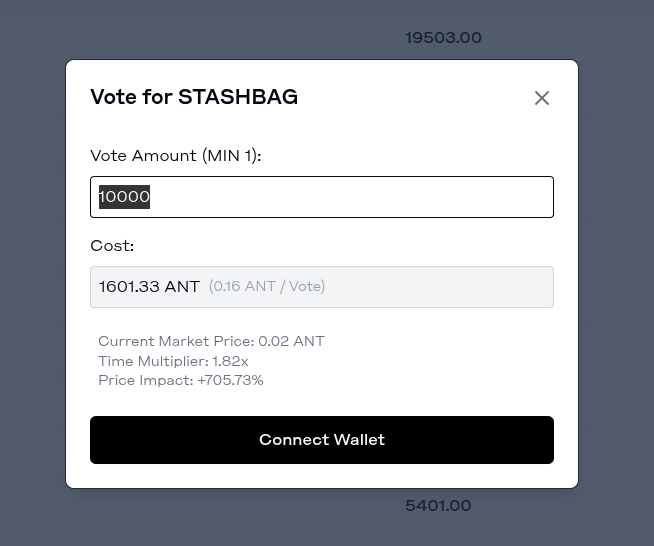Click the Price Impact label
The width and height of the screenshot is (654, 546).
point(144,380)
